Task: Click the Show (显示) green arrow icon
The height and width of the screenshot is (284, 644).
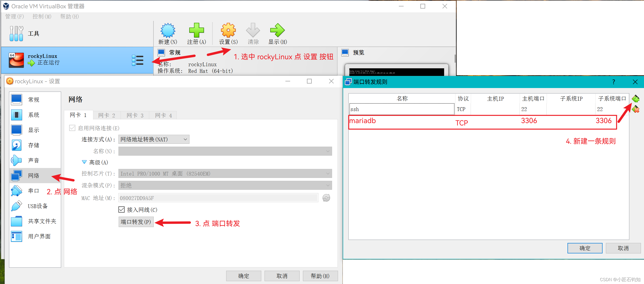Action: pyautogui.click(x=277, y=30)
